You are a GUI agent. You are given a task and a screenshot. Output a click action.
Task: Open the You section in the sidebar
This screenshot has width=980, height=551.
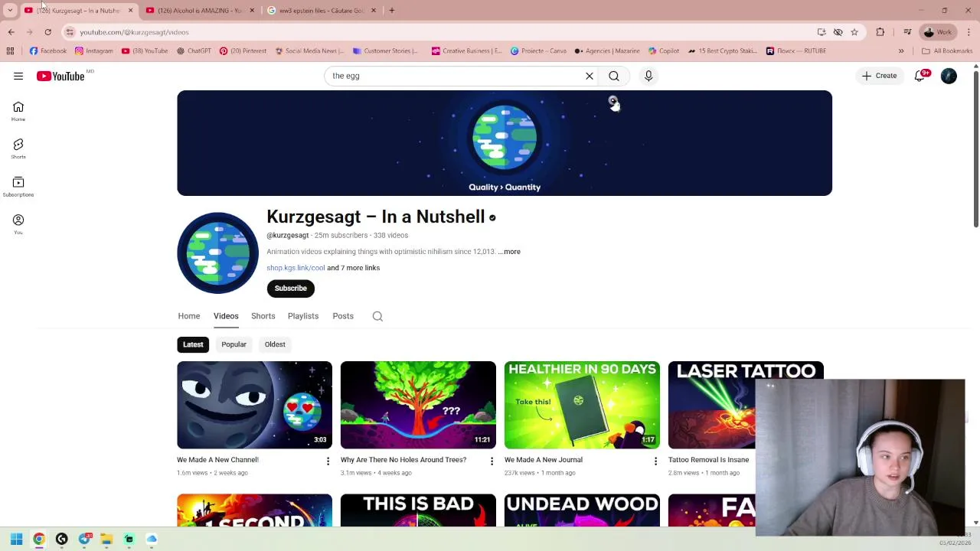click(18, 223)
